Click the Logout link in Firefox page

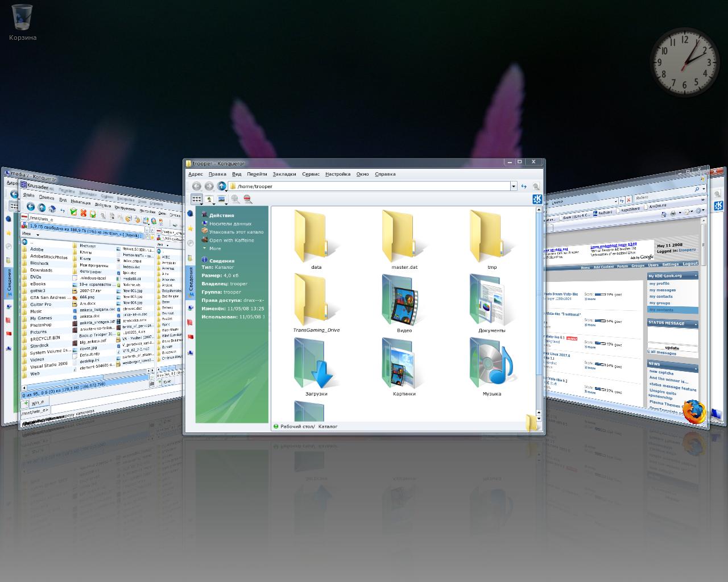[x=690, y=264]
